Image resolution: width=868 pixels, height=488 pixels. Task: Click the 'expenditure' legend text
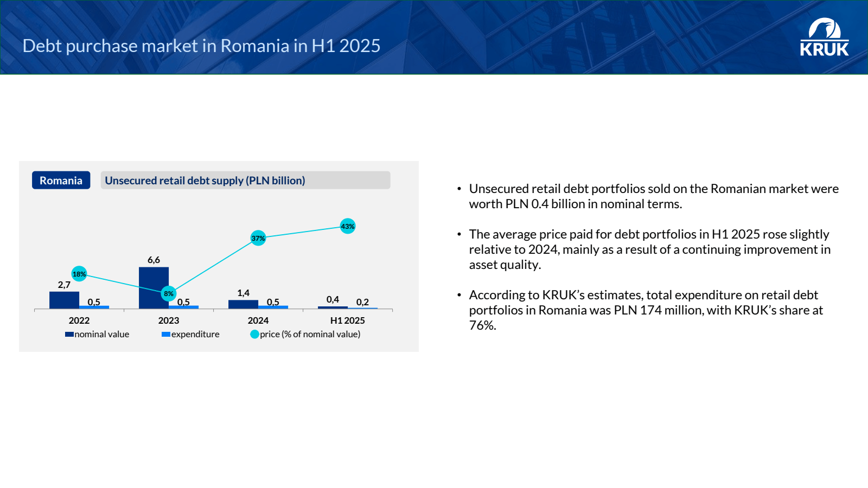[195, 334]
